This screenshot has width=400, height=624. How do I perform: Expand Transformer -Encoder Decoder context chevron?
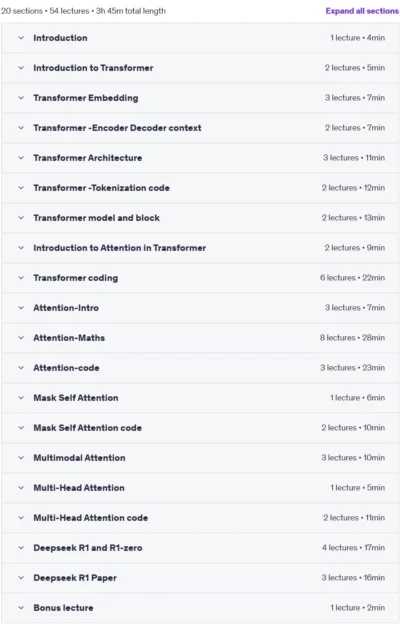(21, 128)
